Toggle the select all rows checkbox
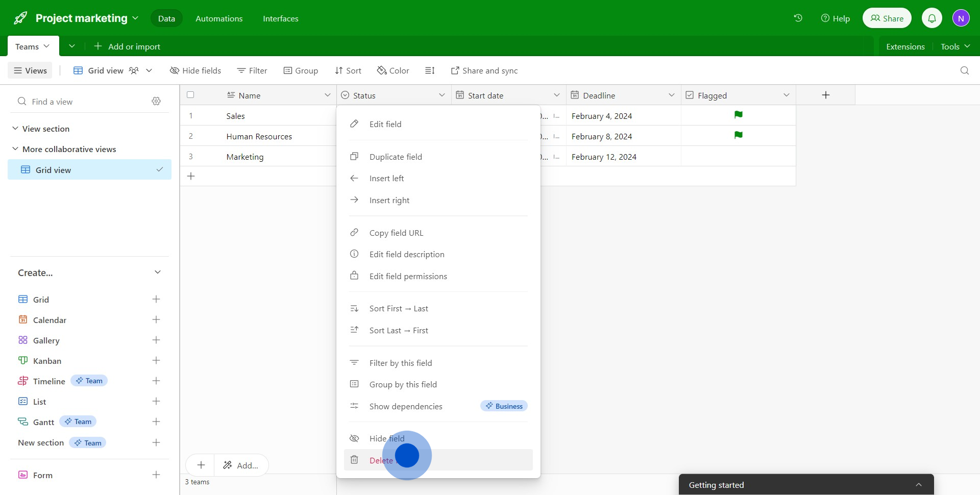Viewport: 980px width, 495px height. pyautogui.click(x=190, y=95)
